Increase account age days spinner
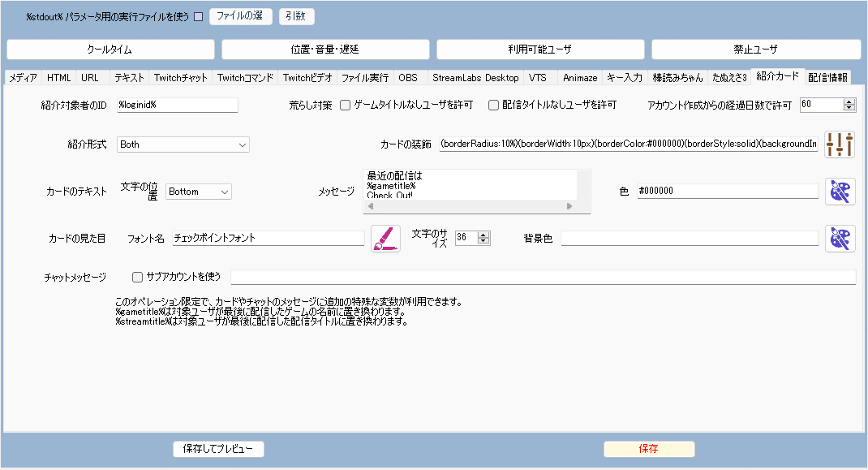 click(849, 102)
